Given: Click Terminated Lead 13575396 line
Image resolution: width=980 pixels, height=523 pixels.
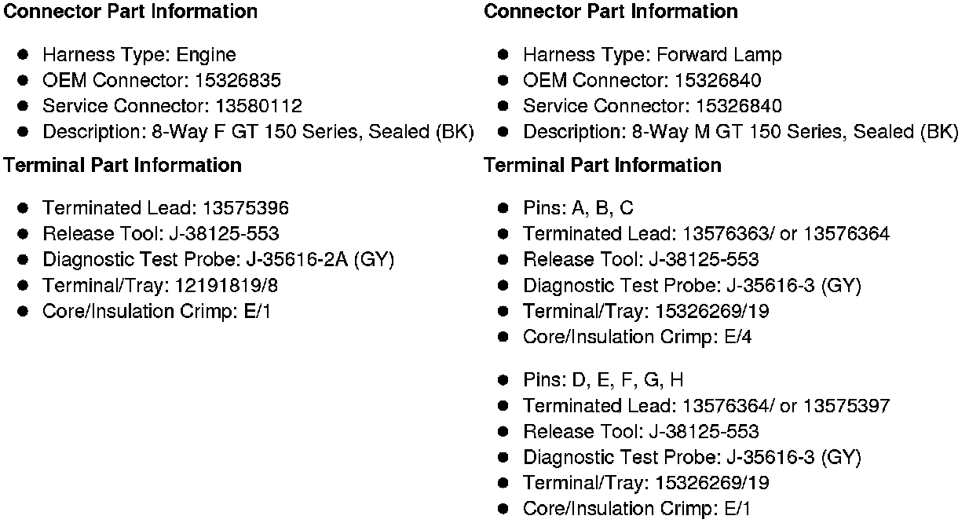Looking at the screenshot, I should click(x=166, y=208).
